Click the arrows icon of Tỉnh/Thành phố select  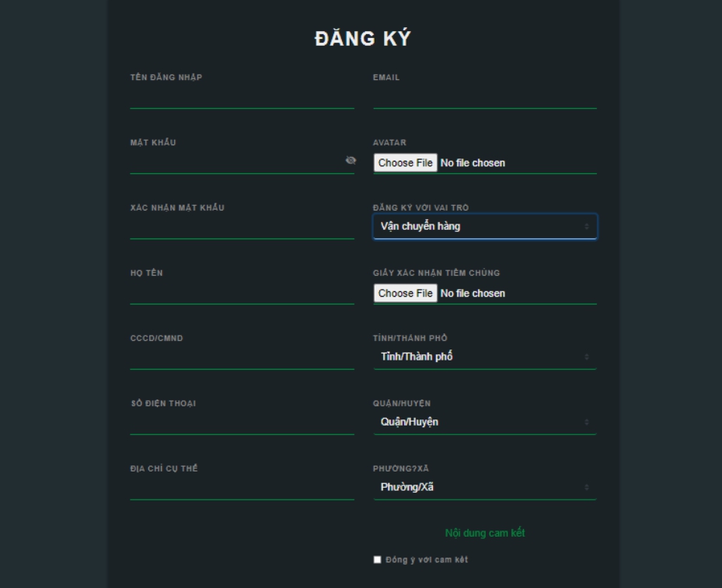[587, 357]
